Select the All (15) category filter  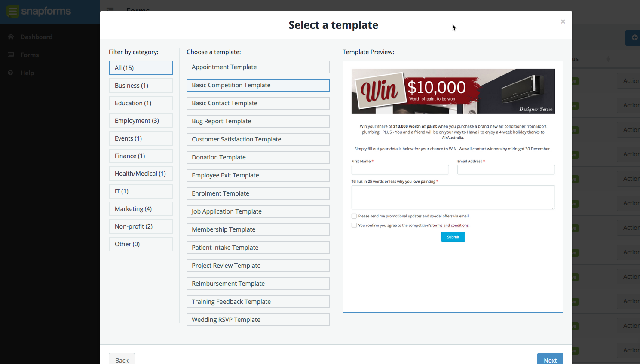[141, 68]
